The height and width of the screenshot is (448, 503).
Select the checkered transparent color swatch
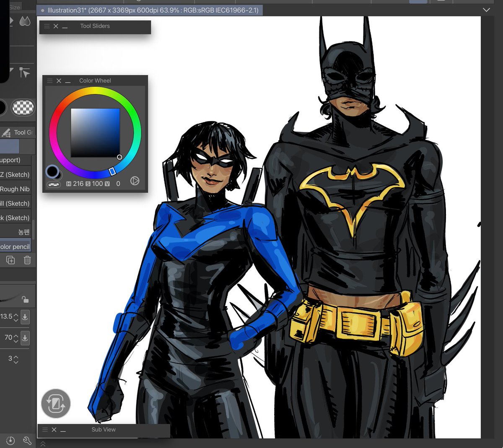click(23, 108)
